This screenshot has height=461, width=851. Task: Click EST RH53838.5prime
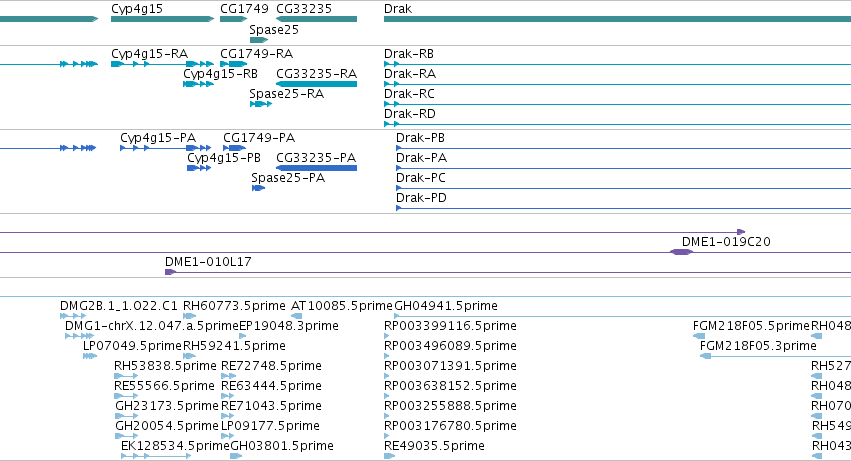[x=165, y=367]
